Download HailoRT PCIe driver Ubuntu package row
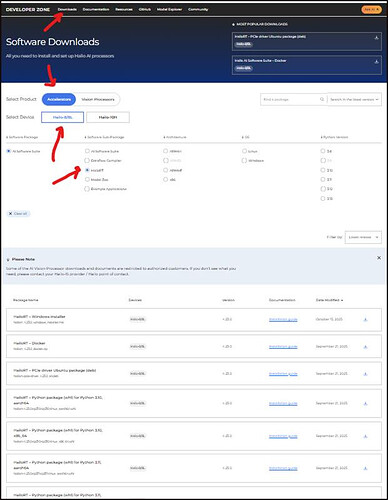388x500 pixels. [x=365, y=374]
